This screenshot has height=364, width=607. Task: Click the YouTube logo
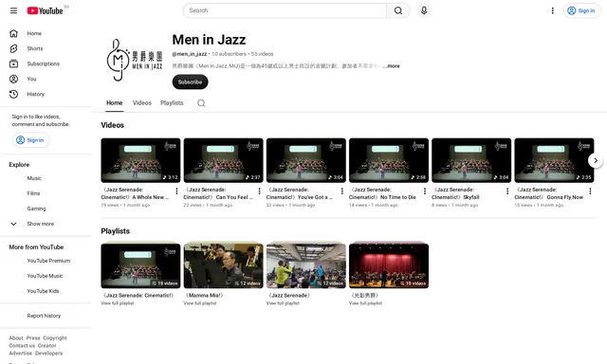click(x=45, y=10)
